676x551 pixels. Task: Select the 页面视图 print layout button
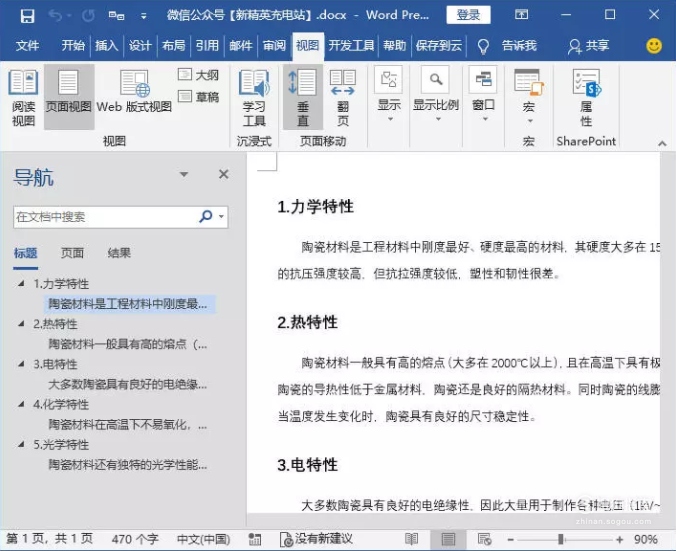[69, 97]
